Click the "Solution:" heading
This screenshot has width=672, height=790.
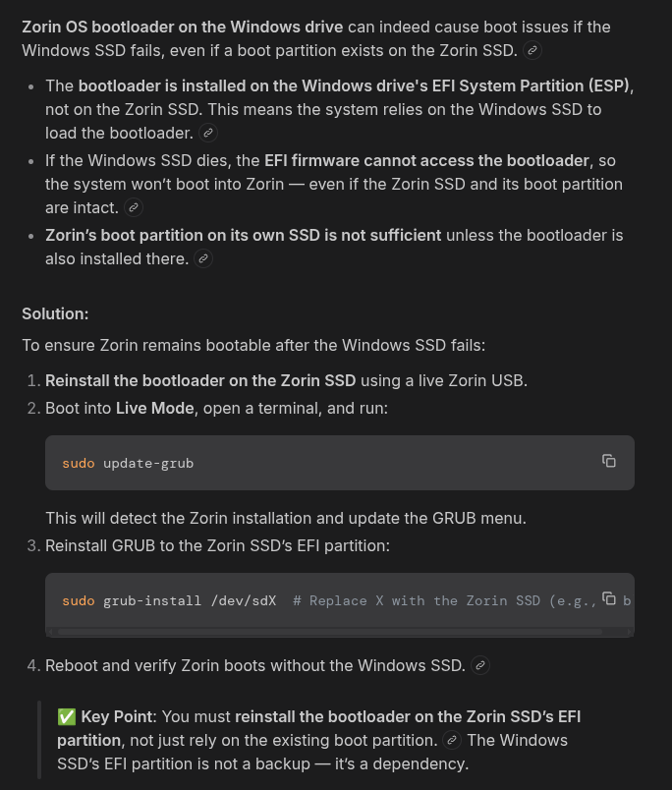pyautogui.click(x=55, y=313)
